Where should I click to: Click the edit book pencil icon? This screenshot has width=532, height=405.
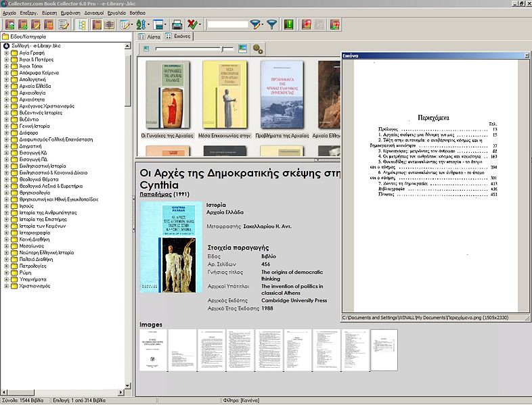(x=36, y=25)
